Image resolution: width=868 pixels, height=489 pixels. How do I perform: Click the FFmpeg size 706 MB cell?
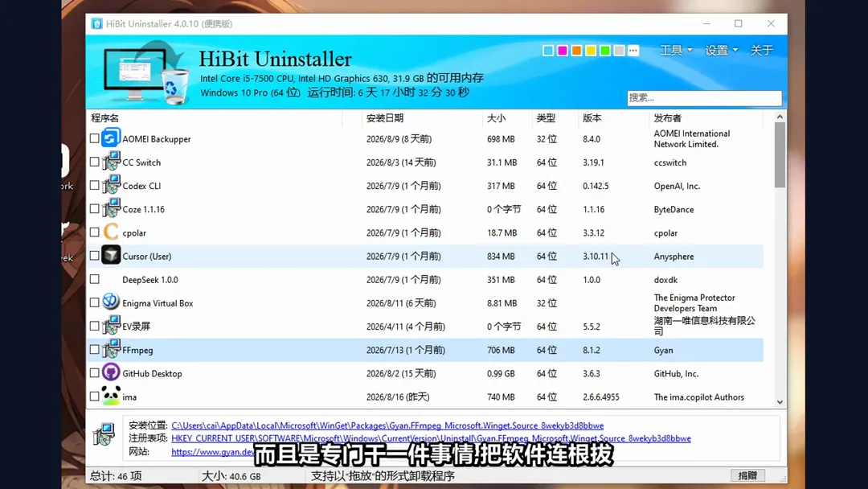coord(501,350)
